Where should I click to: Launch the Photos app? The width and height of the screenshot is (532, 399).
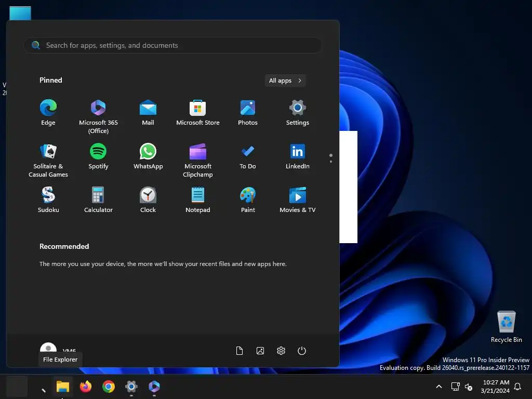(x=248, y=113)
